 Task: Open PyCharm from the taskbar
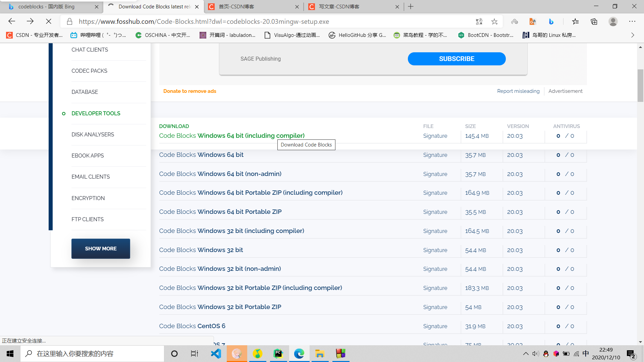278,354
